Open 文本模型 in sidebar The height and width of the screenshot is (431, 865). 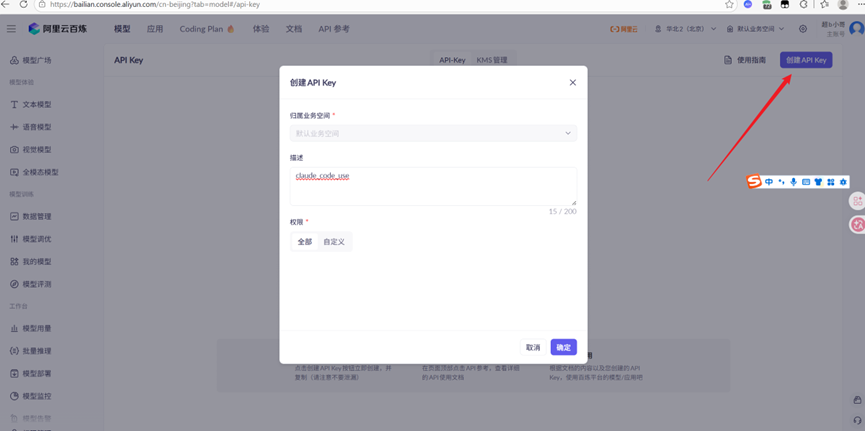[31, 104]
